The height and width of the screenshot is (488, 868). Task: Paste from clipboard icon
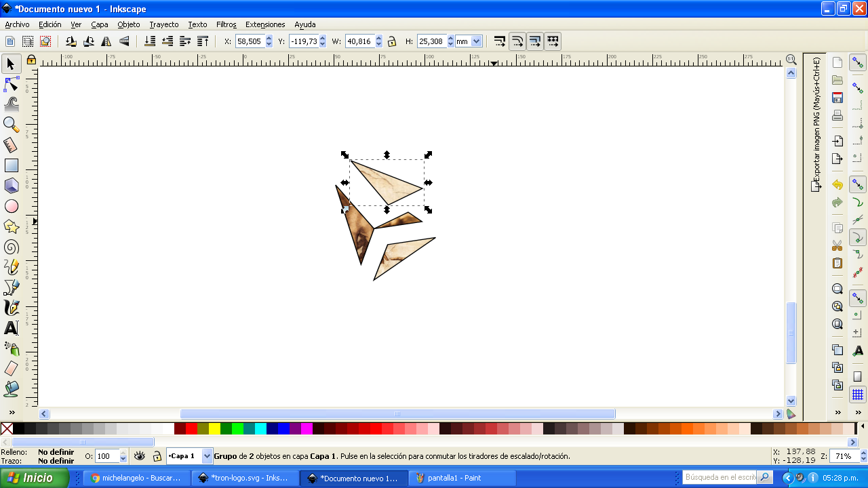coord(837,263)
